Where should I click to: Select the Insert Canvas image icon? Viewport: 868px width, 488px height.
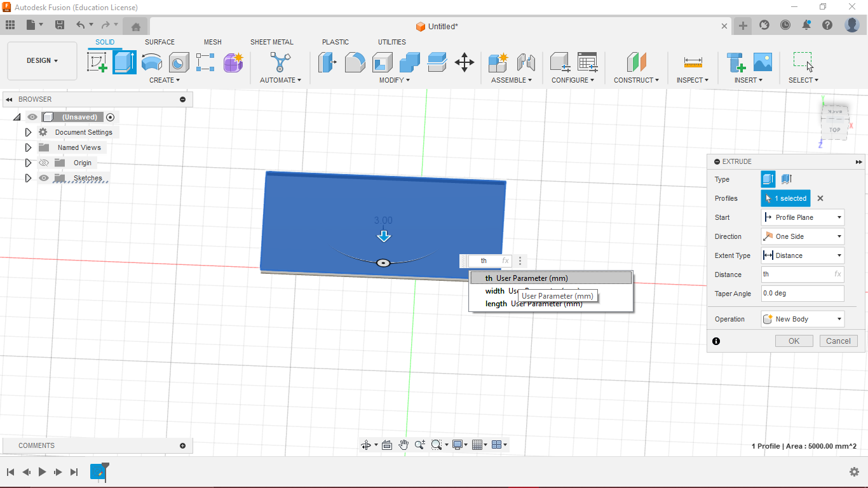pyautogui.click(x=763, y=62)
